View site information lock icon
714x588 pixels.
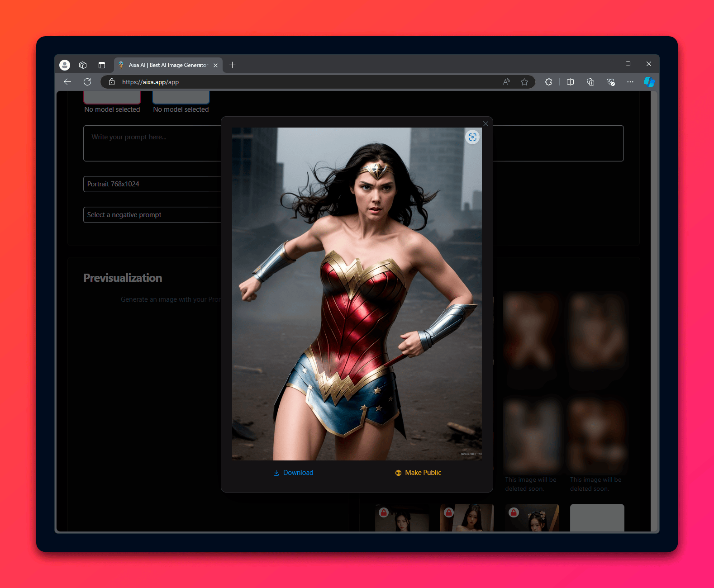click(x=112, y=82)
